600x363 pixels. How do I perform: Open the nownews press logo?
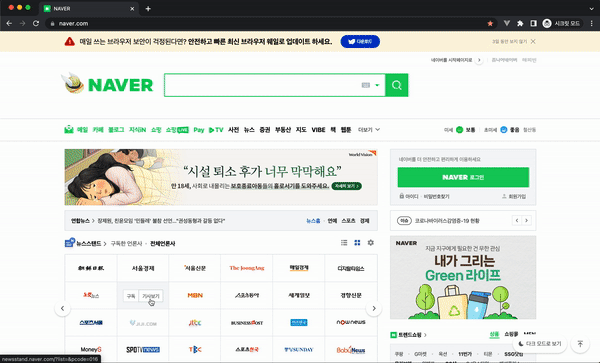tap(351, 322)
